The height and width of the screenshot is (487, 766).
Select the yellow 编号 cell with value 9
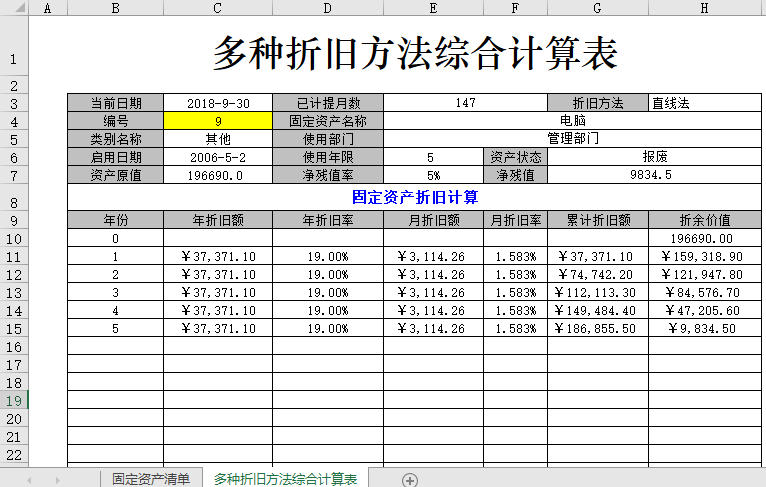[217, 121]
